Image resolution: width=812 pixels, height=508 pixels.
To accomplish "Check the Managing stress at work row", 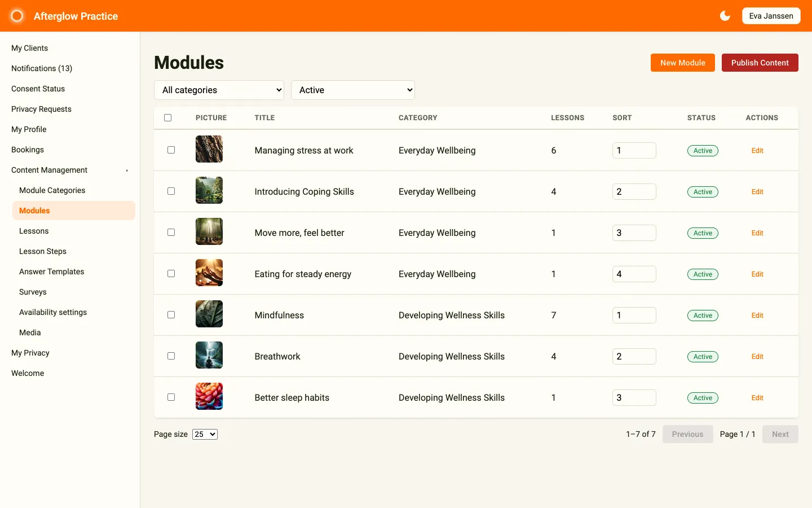I will coord(171,150).
